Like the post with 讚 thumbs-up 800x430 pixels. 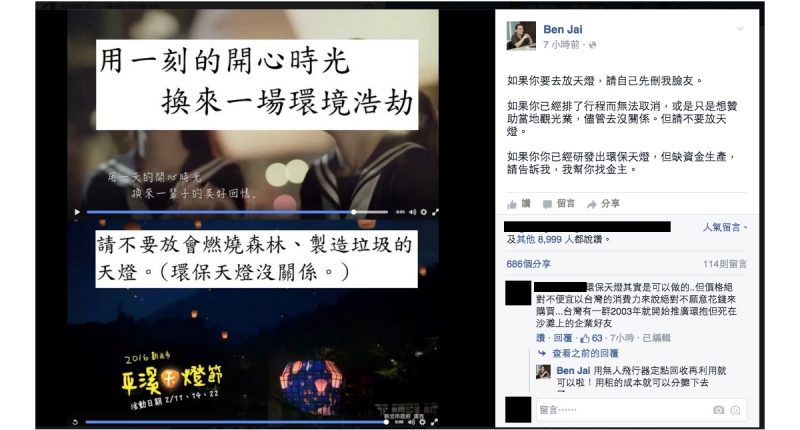[519, 204]
